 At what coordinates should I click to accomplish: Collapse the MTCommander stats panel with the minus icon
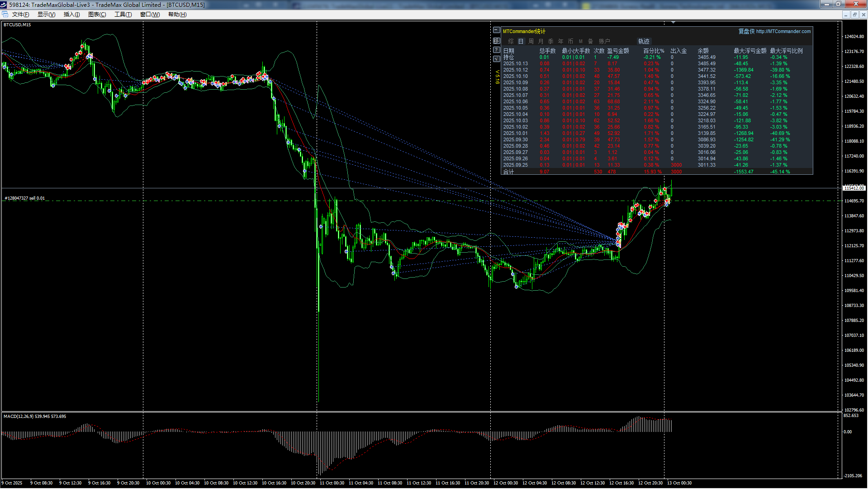click(x=497, y=30)
